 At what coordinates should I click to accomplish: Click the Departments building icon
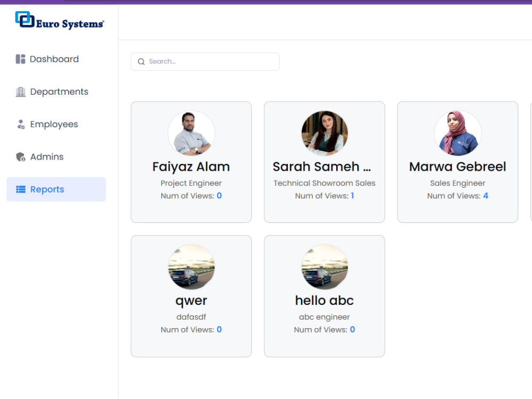tap(20, 92)
